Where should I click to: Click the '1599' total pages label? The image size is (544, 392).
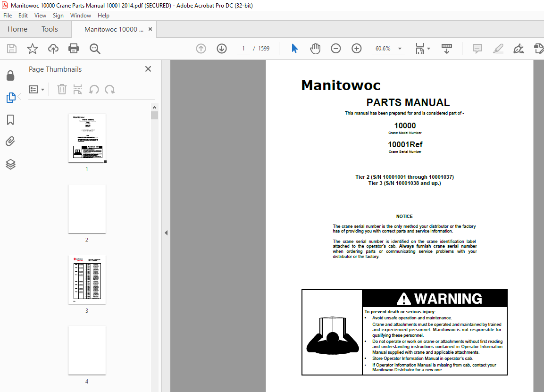264,49
